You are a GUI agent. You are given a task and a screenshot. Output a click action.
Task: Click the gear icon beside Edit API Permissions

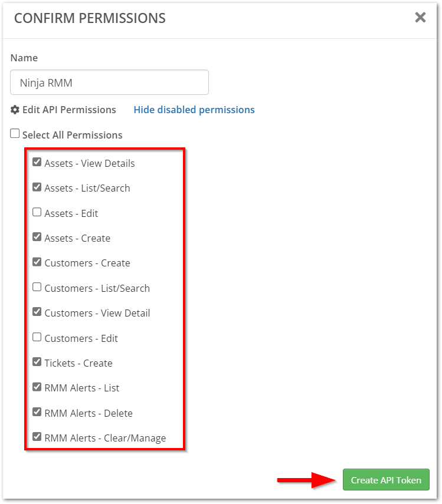(15, 110)
